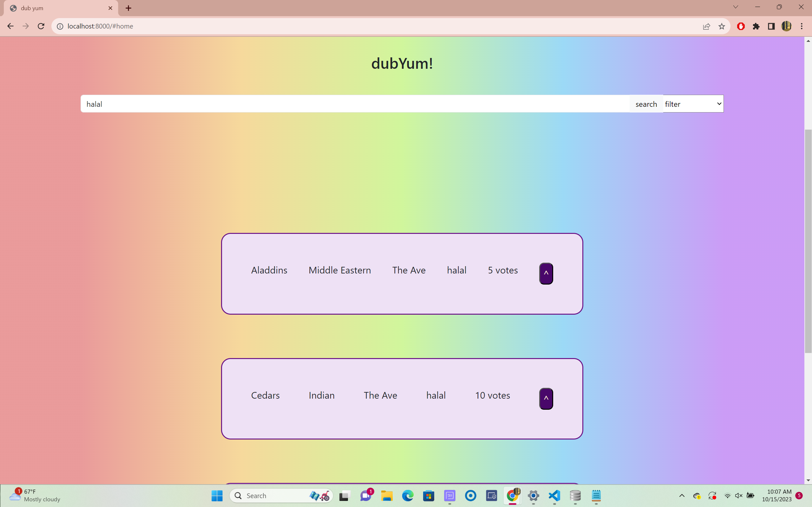This screenshot has height=507, width=812.
Task: Show hidden system tray icons
Action: tap(682, 496)
